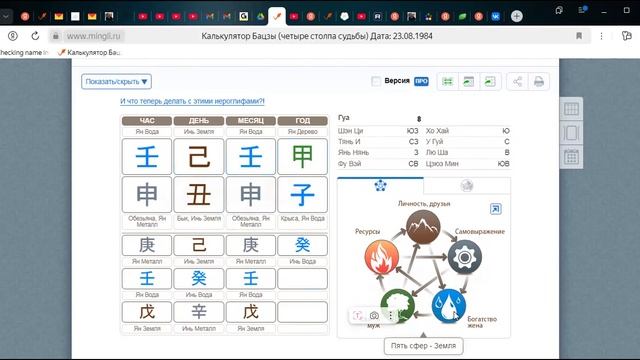The image size is (640, 360).
Task: Click hidden stem 庚 in hour column
Action: pyautogui.click(x=147, y=245)
